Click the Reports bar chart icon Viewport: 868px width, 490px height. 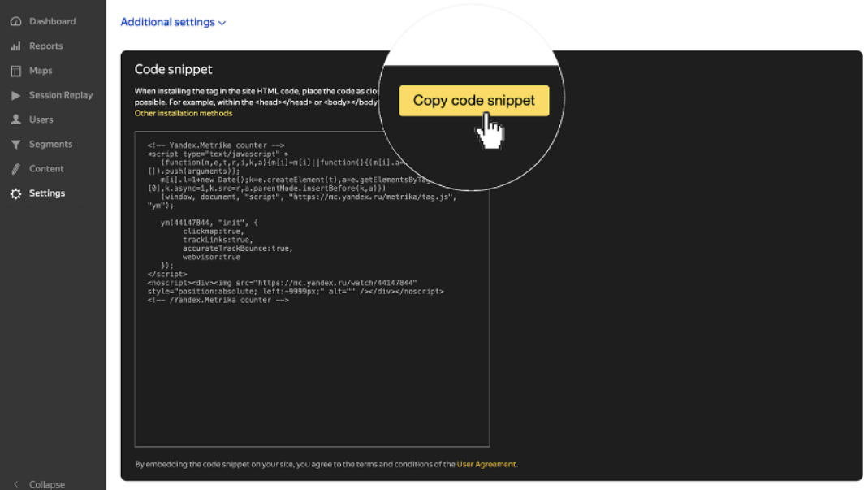pyautogui.click(x=16, y=46)
